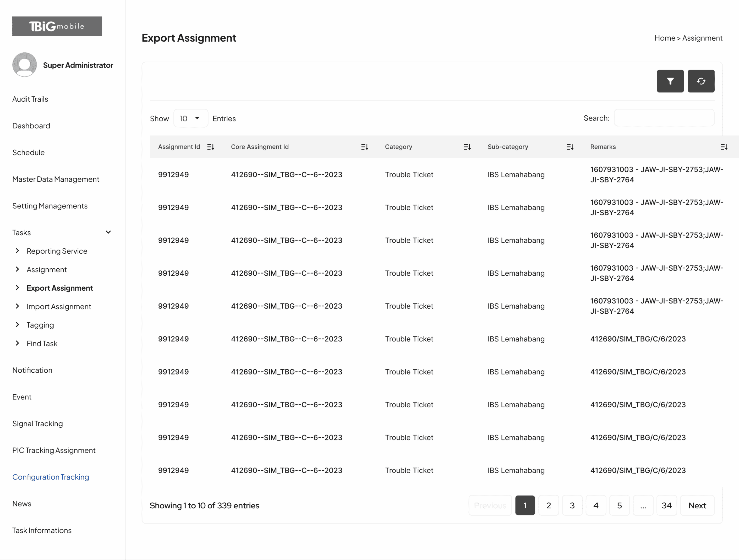Collapse the Tasks section in sidebar
739x560 pixels.
click(108, 232)
